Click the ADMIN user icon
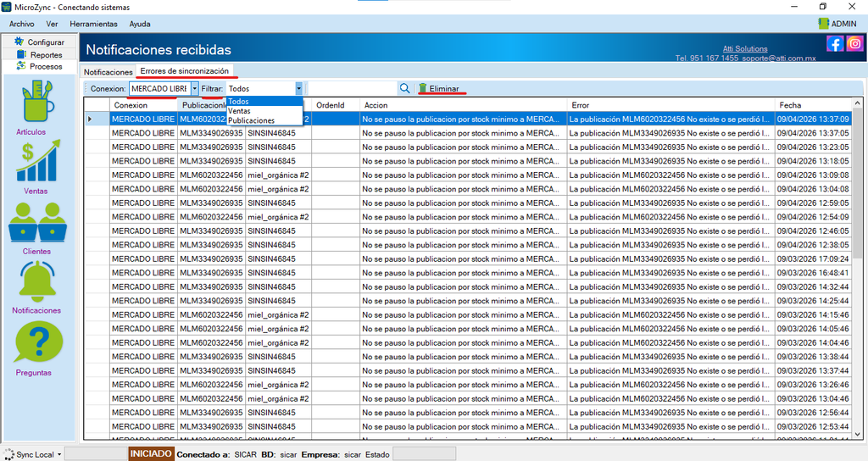The image size is (868, 461). 823,23
